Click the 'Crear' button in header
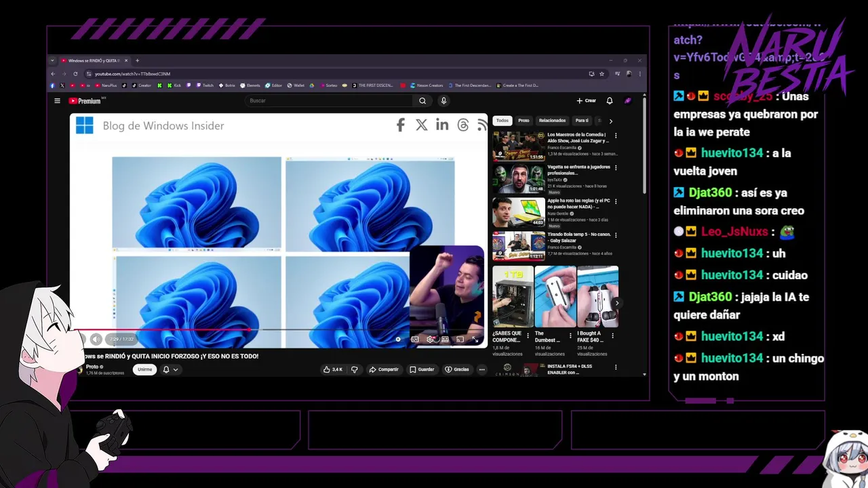 pos(587,101)
